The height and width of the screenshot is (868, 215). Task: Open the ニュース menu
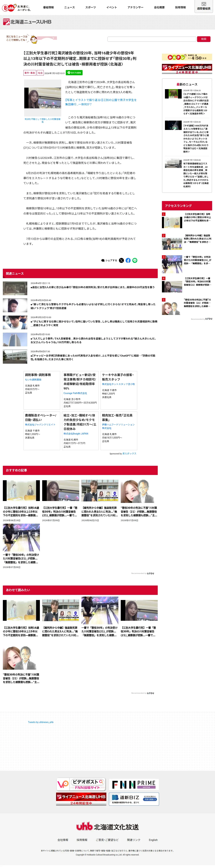click(69, 7)
